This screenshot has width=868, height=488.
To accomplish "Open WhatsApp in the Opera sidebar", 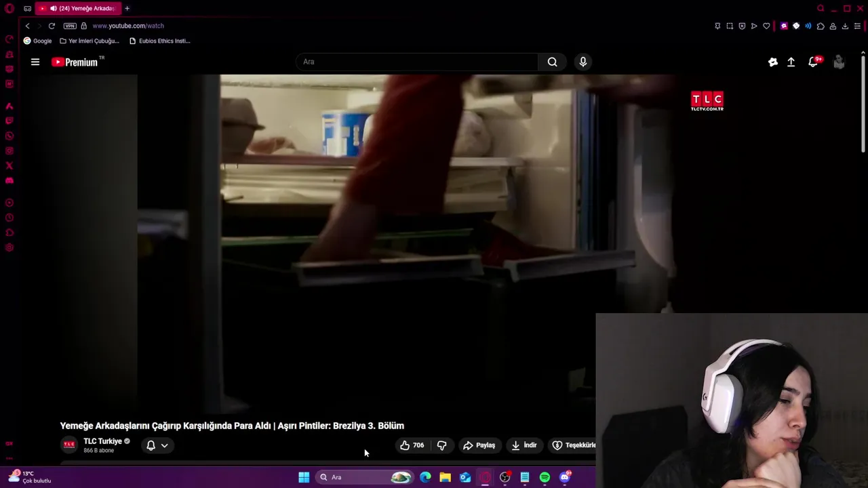I will (x=9, y=136).
